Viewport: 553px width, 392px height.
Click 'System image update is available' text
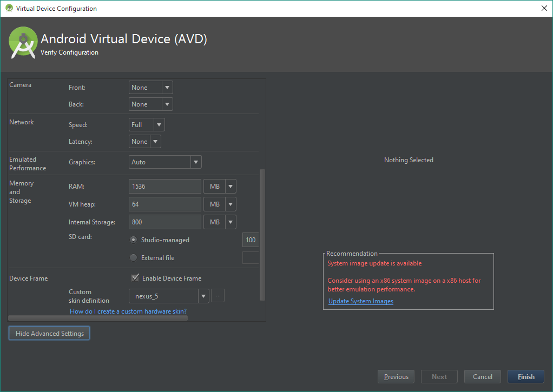pos(374,263)
